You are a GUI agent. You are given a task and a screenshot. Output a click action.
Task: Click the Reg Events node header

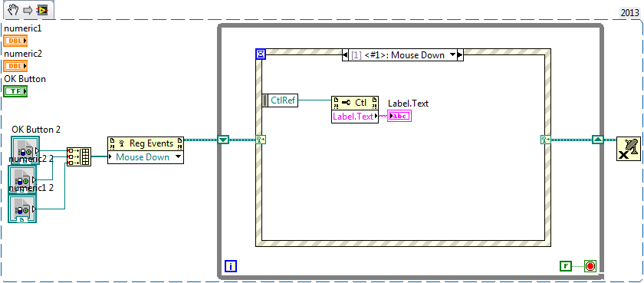click(146, 143)
